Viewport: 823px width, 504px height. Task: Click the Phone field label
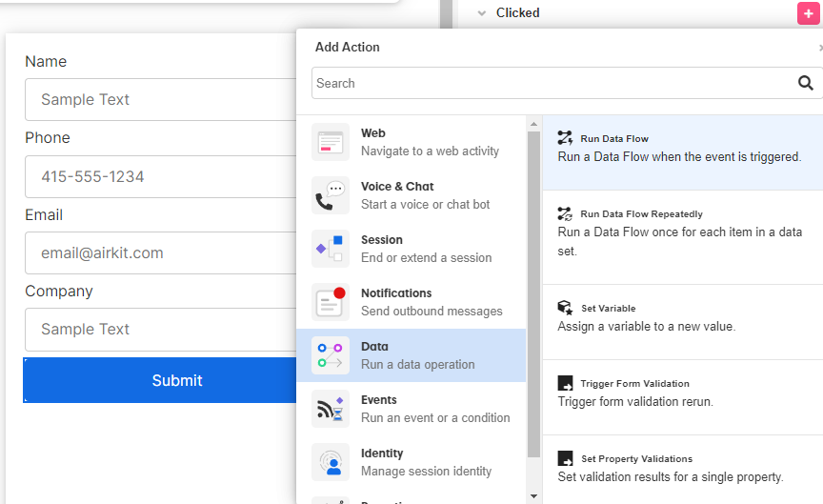48,137
